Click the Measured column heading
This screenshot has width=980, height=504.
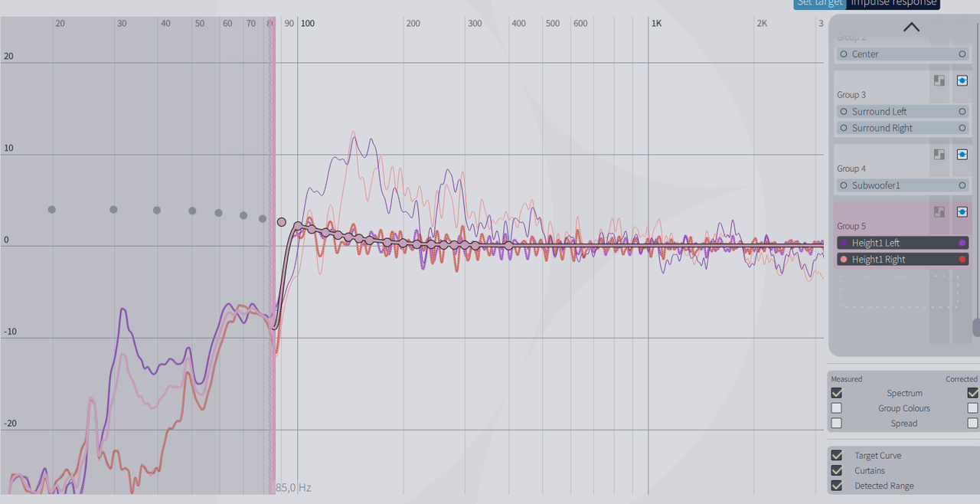click(x=847, y=379)
